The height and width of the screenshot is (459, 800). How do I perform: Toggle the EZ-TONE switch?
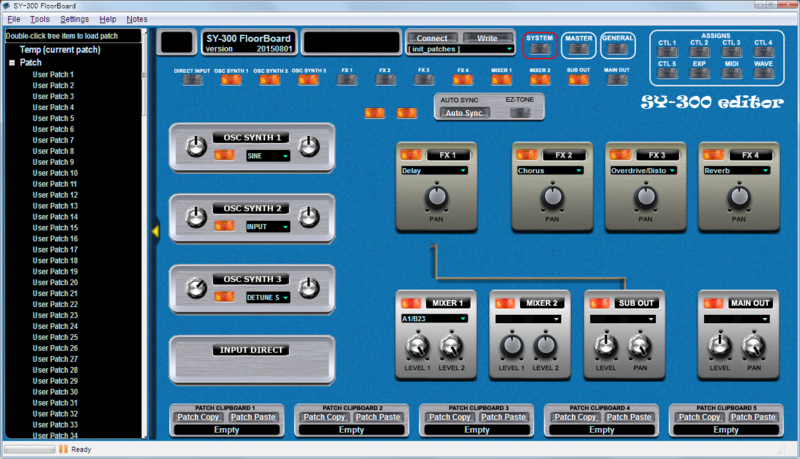(520, 113)
